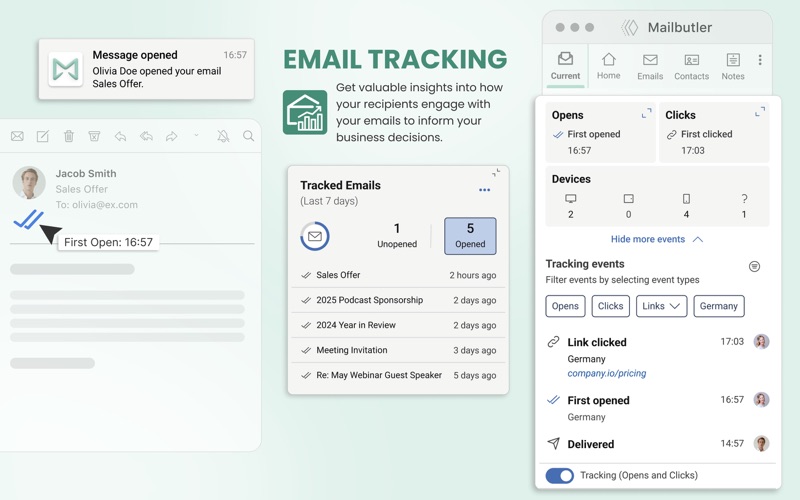The image size is (800, 500).
Task: Click the First opened checkmark icon in events
Action: pyautogui.click(x=554, y=400)
